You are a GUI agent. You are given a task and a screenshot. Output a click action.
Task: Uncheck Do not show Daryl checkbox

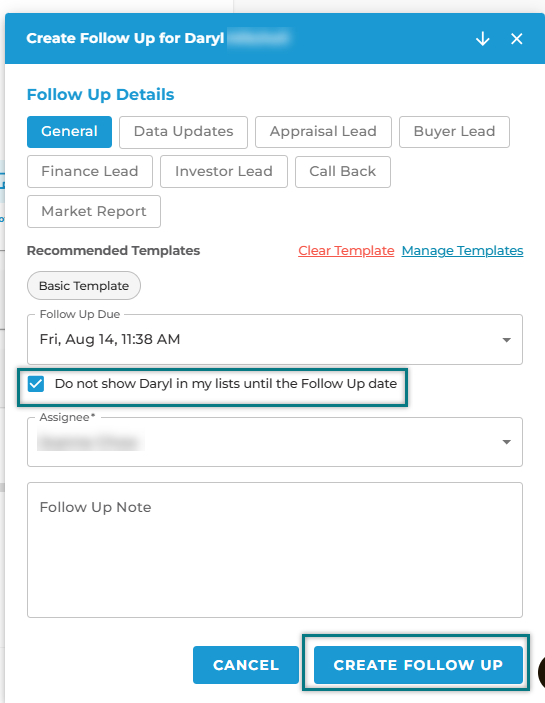click(x=36, y=384)
